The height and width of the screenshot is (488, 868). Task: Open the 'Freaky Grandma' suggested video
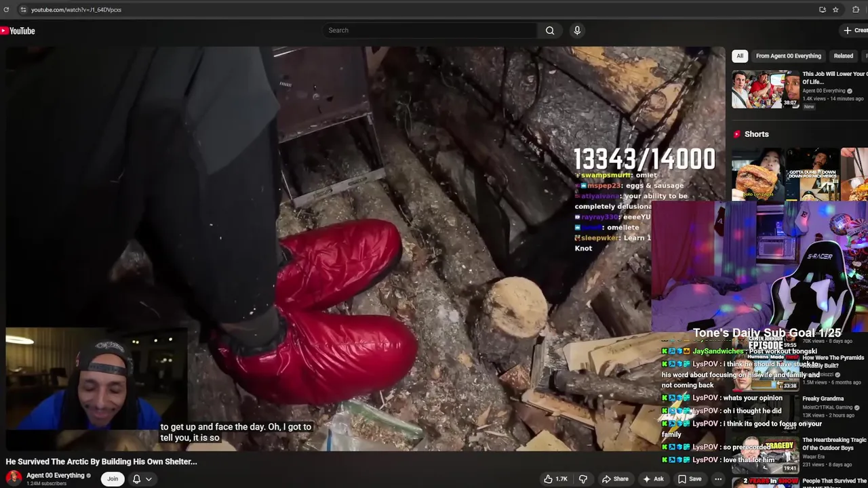[823, 399]
